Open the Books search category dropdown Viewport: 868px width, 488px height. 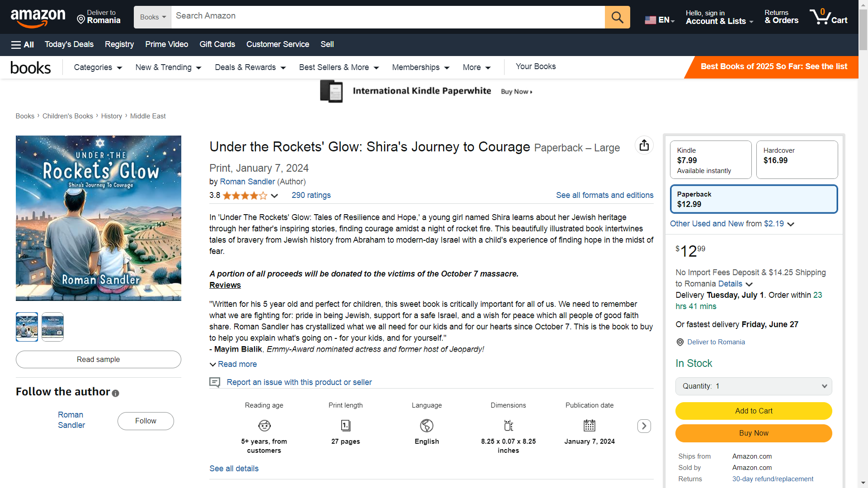click(153, 17)
